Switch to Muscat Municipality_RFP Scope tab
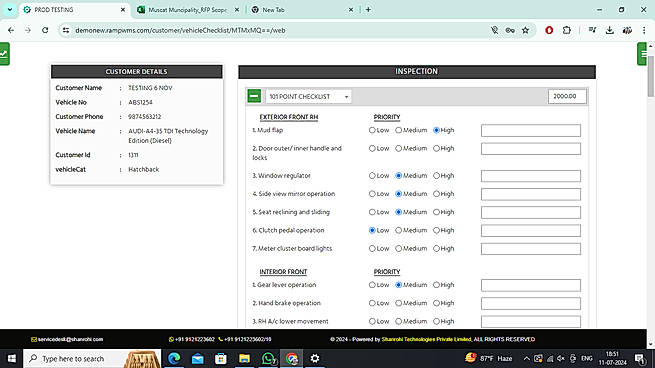This screenshot has height=368, width=655. [188, 10]
